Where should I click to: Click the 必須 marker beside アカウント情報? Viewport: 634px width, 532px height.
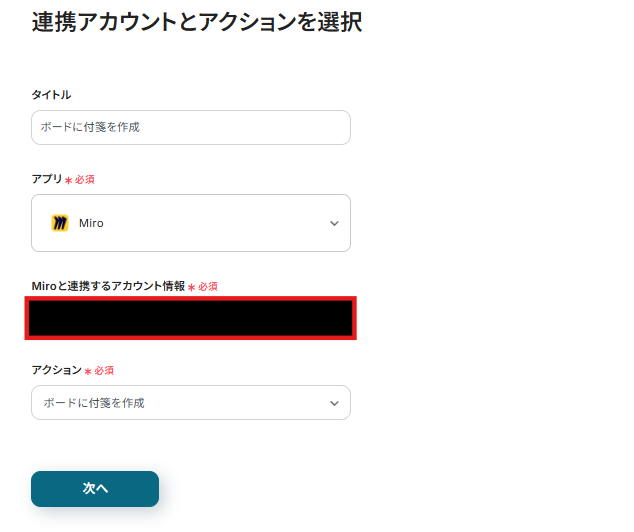(208, 287)
